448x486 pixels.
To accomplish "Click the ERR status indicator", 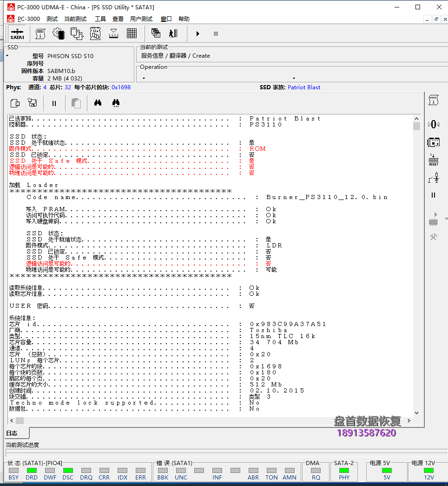I will tap(140, 470).
